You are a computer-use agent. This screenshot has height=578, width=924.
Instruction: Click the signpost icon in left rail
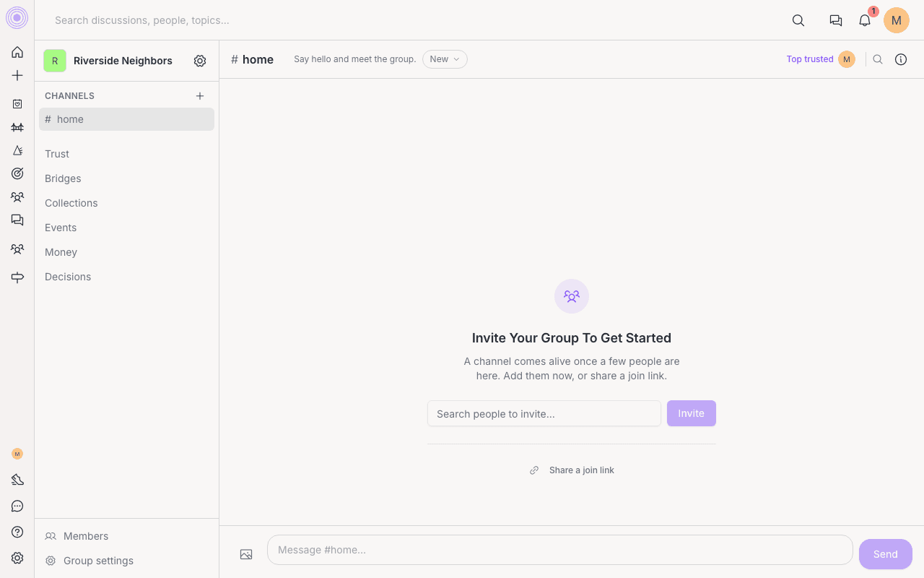(17, 277)
